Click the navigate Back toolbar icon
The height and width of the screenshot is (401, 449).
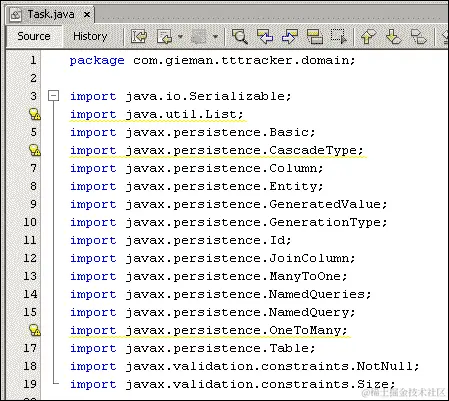pyautogui.click(x=165, y=36)
